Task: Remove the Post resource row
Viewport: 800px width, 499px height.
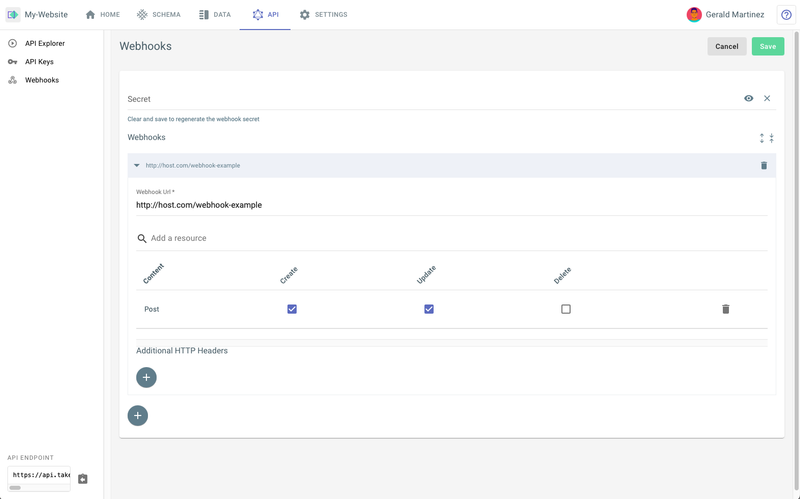Action: [726, 309]
